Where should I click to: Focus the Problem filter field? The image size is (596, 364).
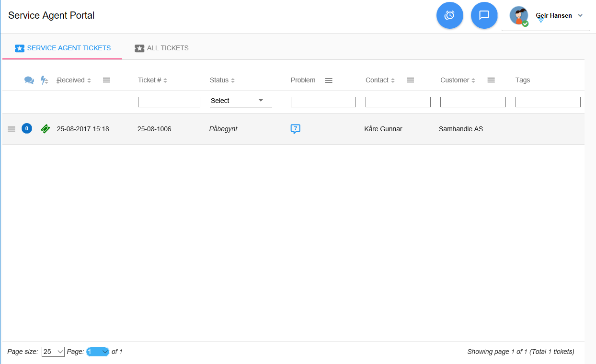[323, 102]
